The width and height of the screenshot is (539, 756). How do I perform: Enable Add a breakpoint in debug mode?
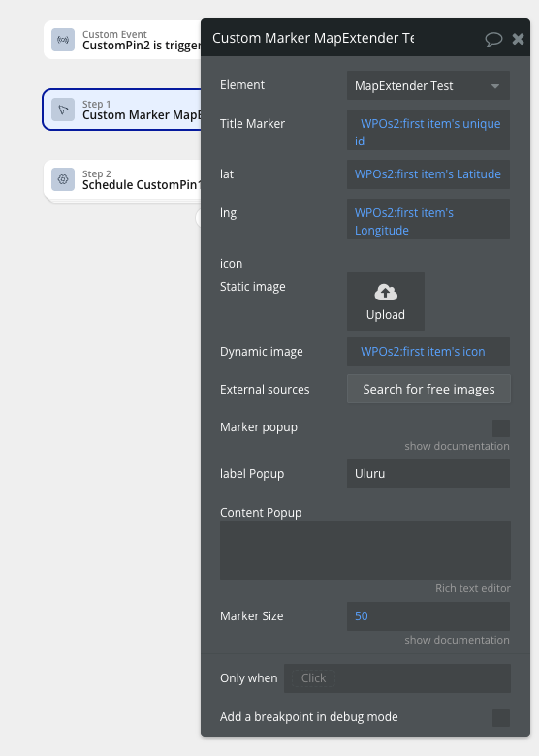tap(501, 717)
